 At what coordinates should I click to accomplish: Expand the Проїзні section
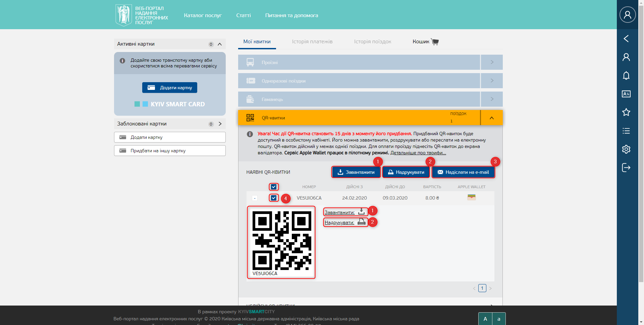(491, 62)
